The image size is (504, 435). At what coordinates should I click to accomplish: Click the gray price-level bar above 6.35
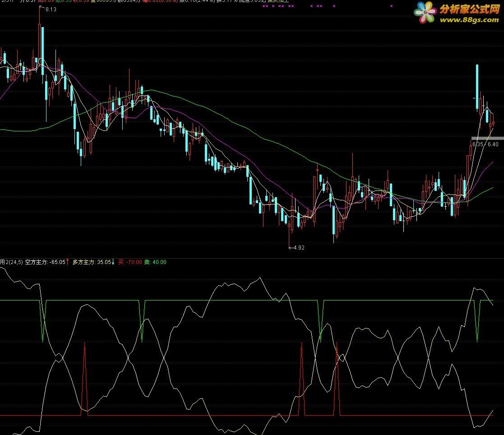[x=488, y=138]
